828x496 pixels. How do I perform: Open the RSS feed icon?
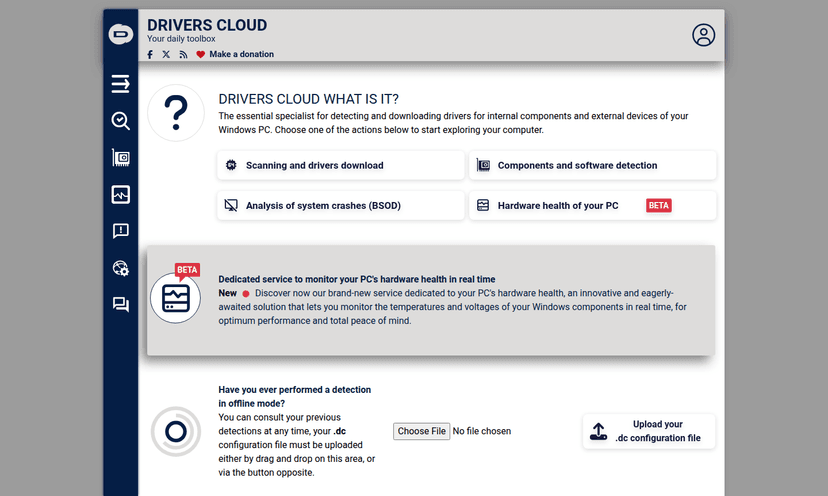click(183, 54)
